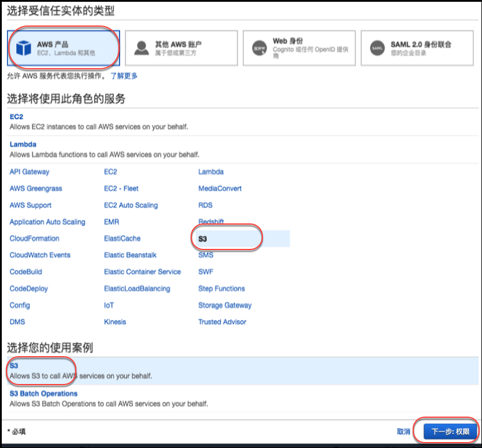The width and height of the screenshot is (482, 448).
Task: Click the AWS cube icon
Action: point(24,48)
